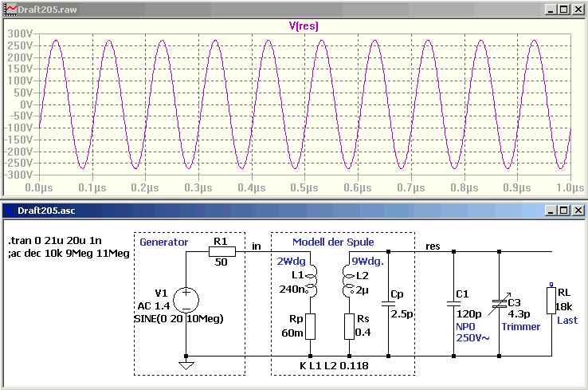The image size is (588, 390).
Task: Select the voltage source V1 symbol
Action: (186, 300)
